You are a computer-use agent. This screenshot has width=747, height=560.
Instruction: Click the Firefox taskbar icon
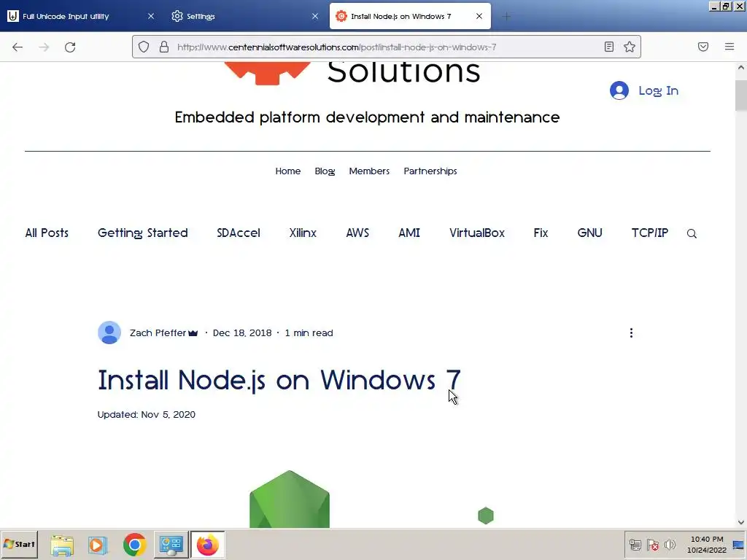coord(207,545)
